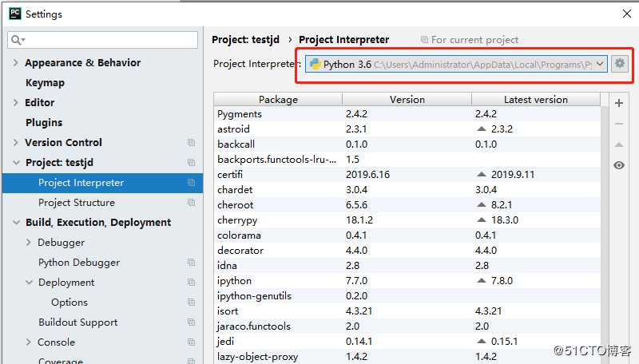
Task: Select the backports.functools-lru package row
Action: pos(407,160)
